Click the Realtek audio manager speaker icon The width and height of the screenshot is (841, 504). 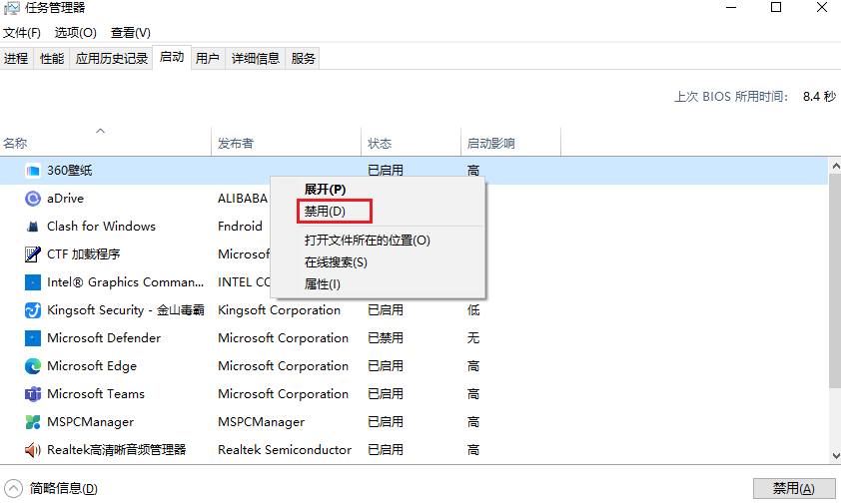tap(32, 450)
